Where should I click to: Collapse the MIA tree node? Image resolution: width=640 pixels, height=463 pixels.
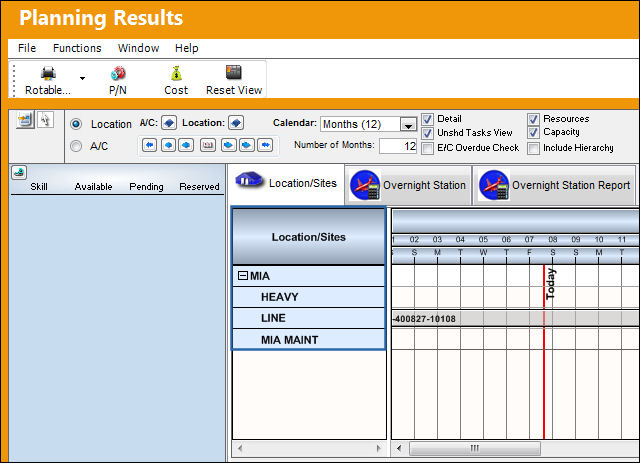242,276
